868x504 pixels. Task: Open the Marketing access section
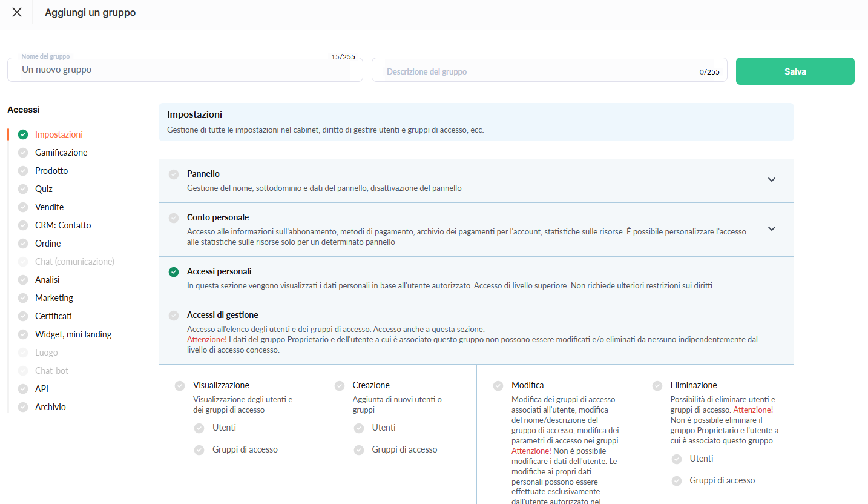pyautogui.click(x=54, y=298)
